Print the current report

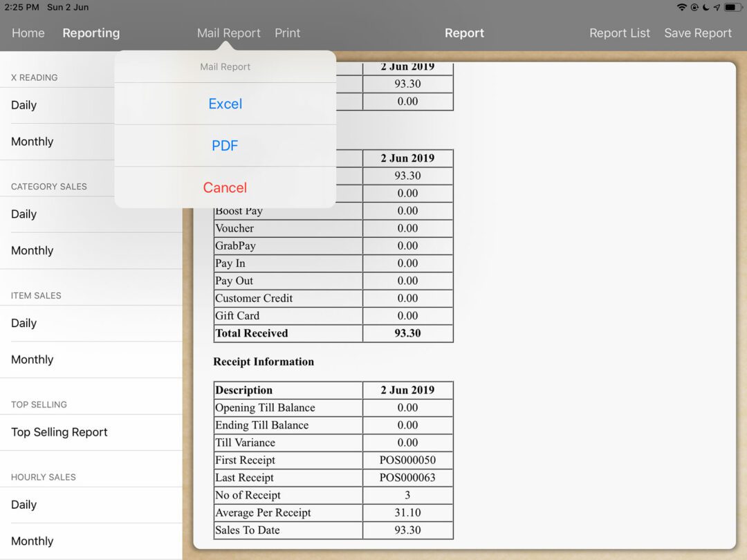pyautogui.click(x=287, y=33)
